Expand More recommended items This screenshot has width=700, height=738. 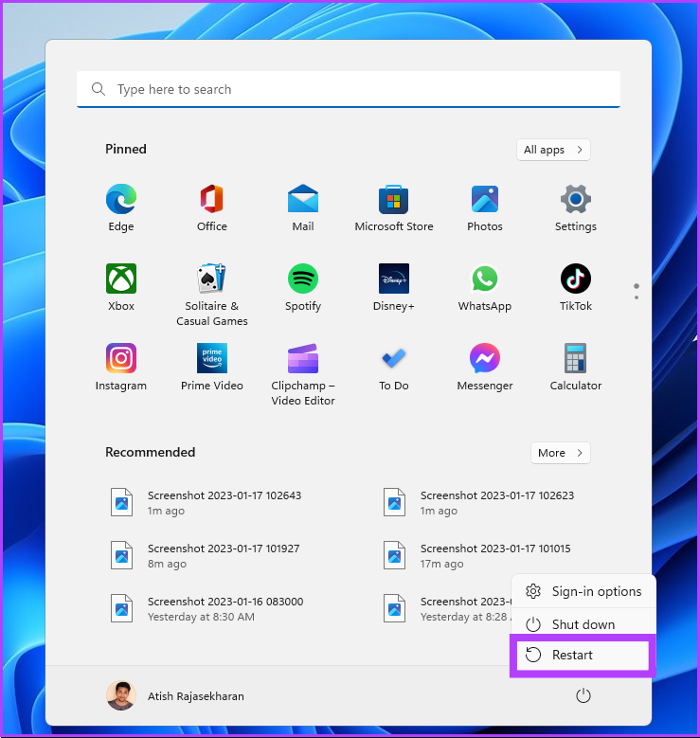[x=561, y=453]
